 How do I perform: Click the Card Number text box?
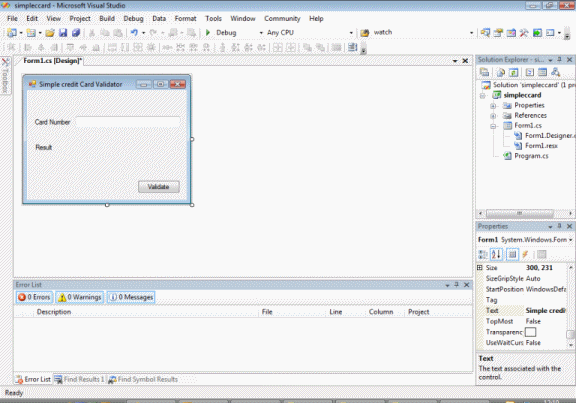(x=127, y=122)
